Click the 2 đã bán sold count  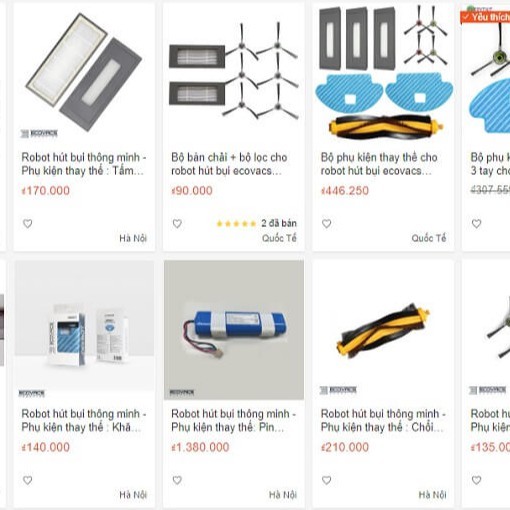[x=279, y=223]
